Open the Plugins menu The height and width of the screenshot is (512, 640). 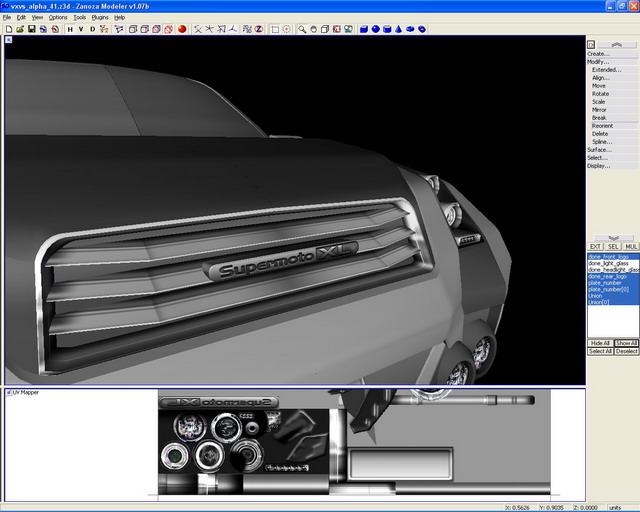pos(100,17)
